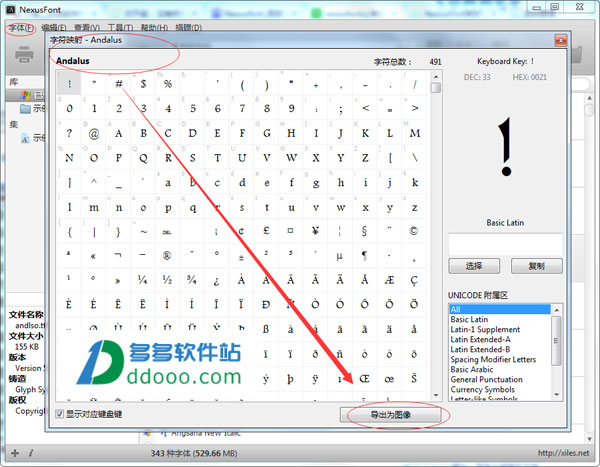Select the Ð eth glyph
The image size is (600, 467).
266,305
